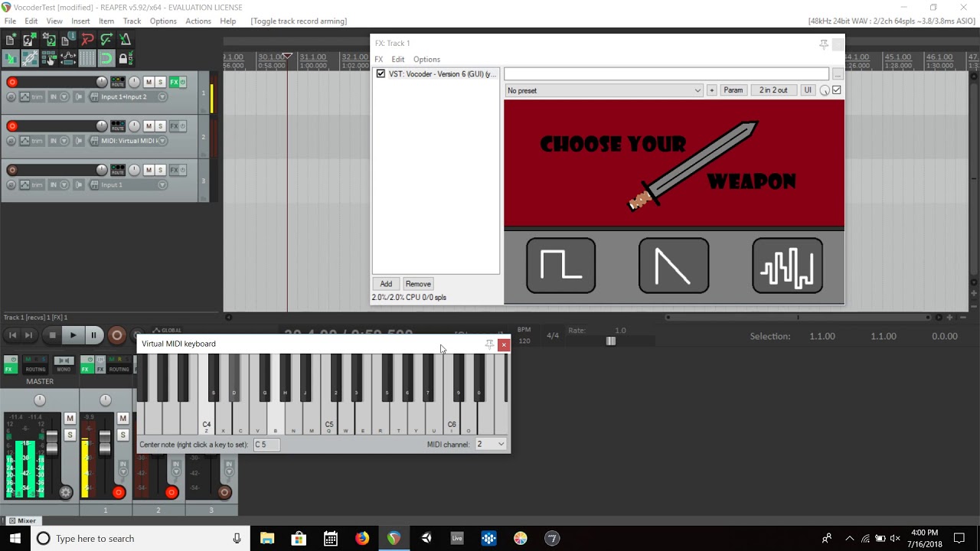Open the Actions menu
The image size is (980, 551).
tap(198, 21)
